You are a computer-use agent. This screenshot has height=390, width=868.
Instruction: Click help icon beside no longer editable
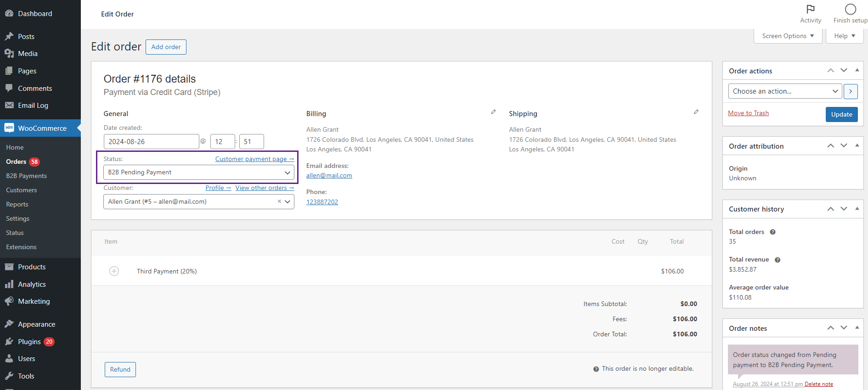[x=596, y=369]
